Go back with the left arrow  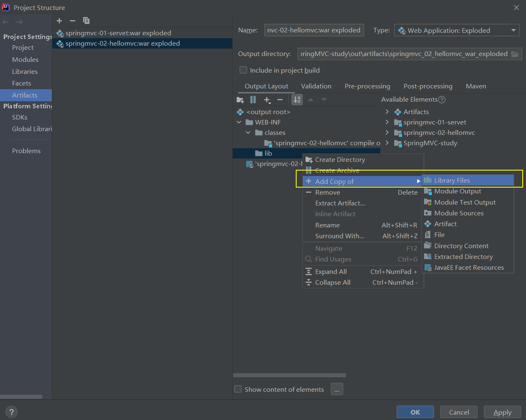tap(6, 22)
